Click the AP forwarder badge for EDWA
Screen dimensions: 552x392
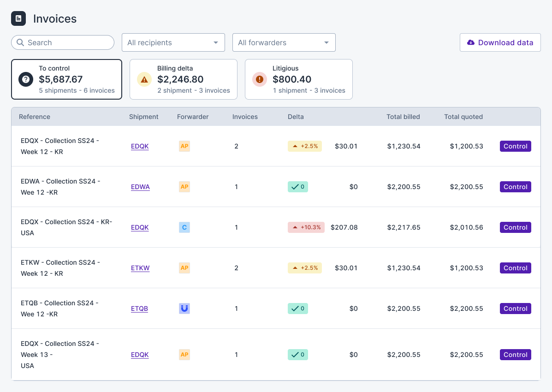coord(184,187)
